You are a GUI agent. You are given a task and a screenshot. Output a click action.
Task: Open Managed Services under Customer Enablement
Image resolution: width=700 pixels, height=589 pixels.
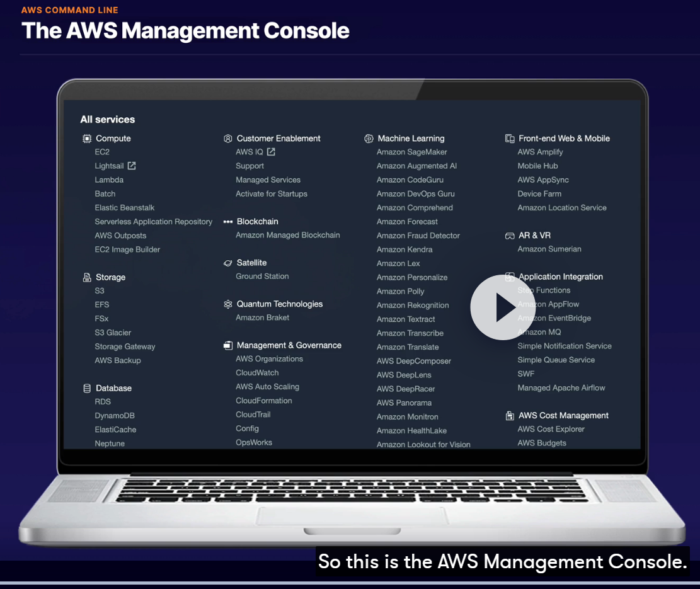click(268, 180)
